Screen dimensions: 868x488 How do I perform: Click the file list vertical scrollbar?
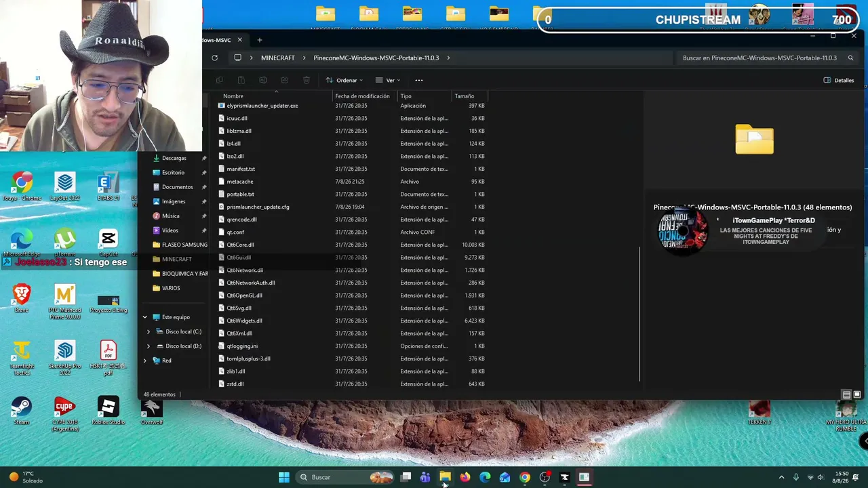(639, 313)
